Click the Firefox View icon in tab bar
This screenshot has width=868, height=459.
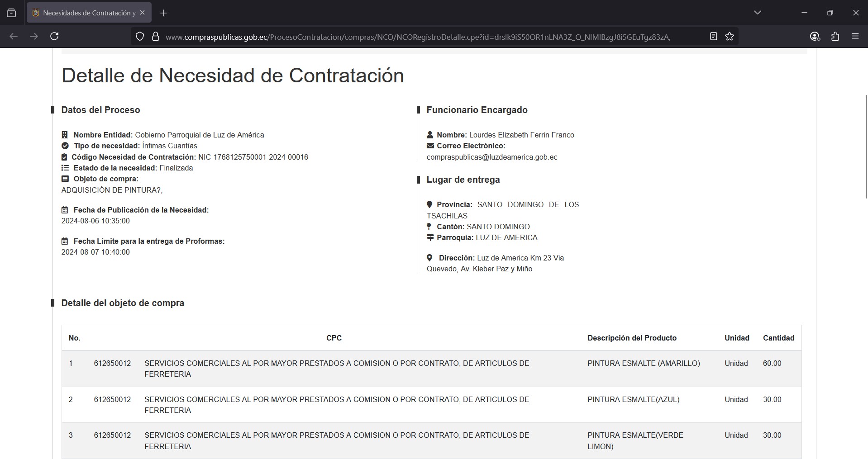pos(11,13)
